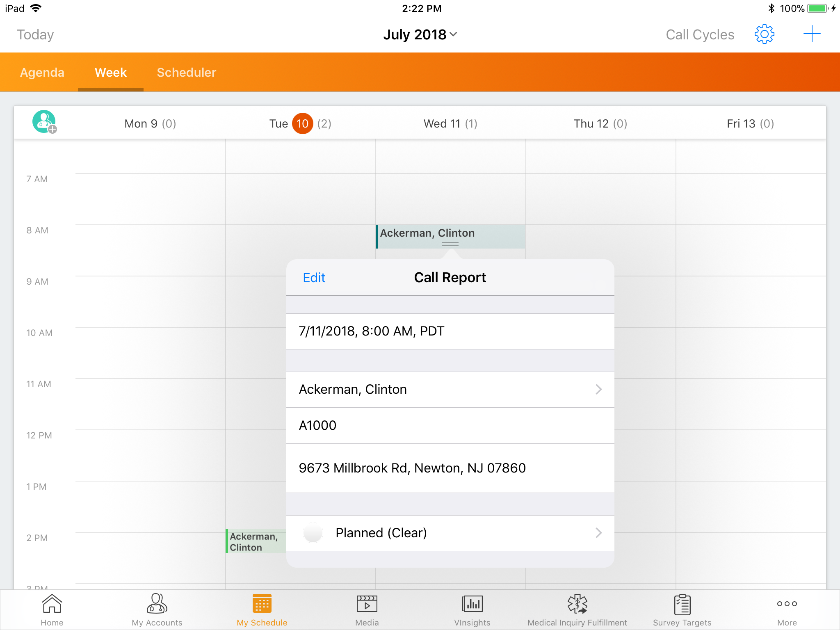Open Ackerman, Clinton account chevron row

450,389
